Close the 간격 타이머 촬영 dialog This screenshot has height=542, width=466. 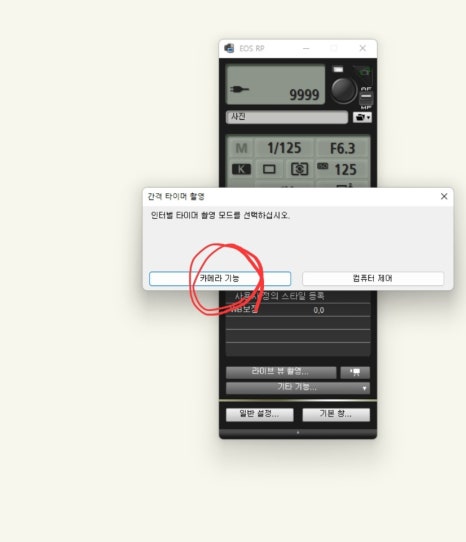click(444, 197)
